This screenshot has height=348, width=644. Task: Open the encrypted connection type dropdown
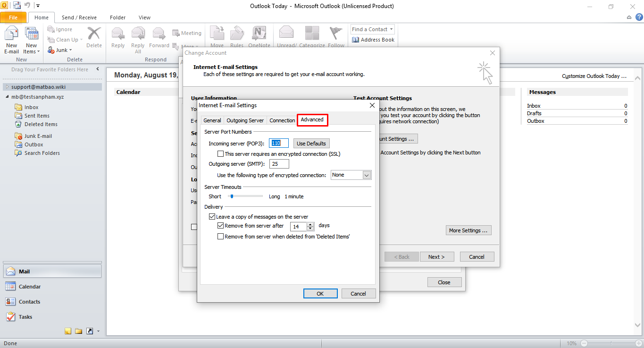[367, 175]
